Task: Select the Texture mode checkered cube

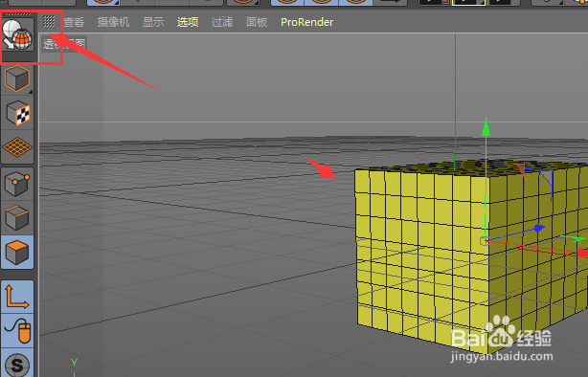Action: tap(17, 113)
